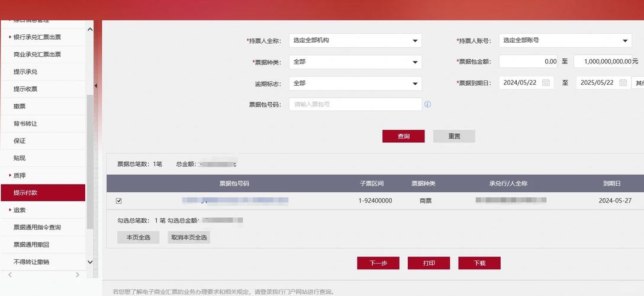Viewport: 644px width, 296px height.
Task: Open 保证 in sidebar
Action: (x=20, y=140)
